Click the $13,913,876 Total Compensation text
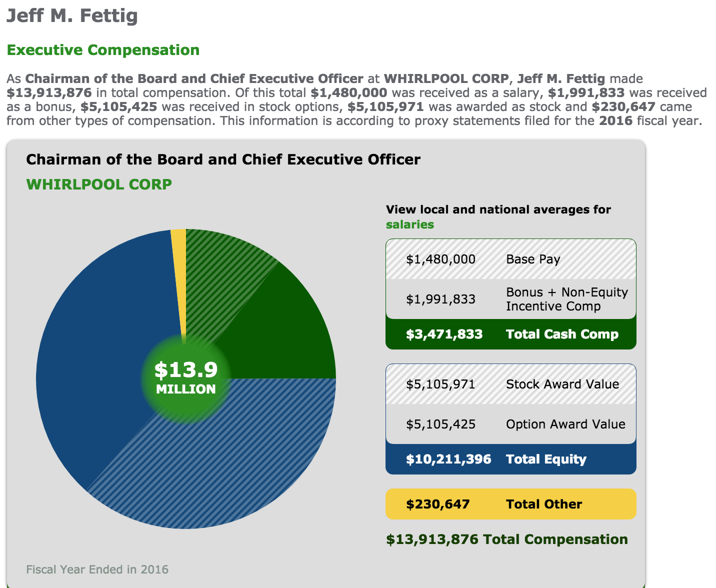Screen dimensions: 716x588 [x=506, y=539]
